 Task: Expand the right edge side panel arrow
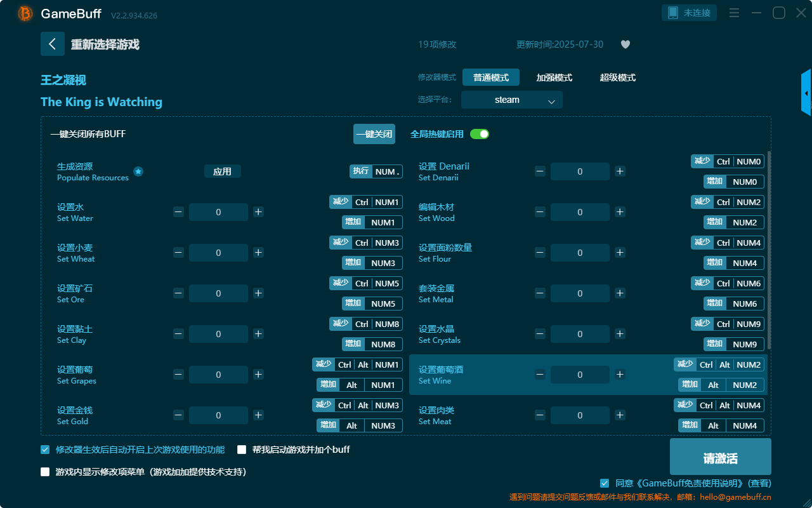coord(806,93)
